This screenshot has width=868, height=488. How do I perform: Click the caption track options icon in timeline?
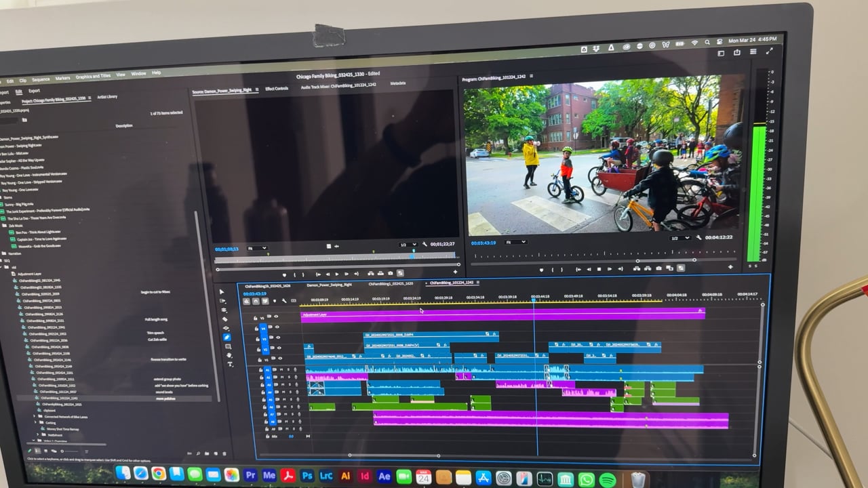click(x=293, y=300)
